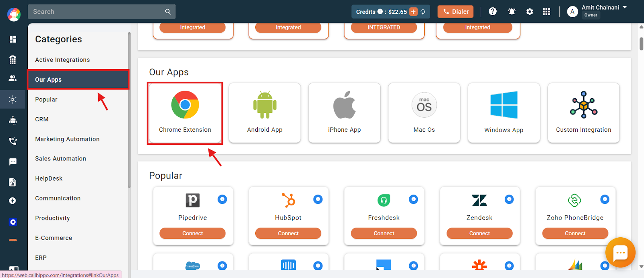Image resolution: width=644 pixels, height=278 pixels.
Task: Click the search magnifier icon
Action: 168,12
